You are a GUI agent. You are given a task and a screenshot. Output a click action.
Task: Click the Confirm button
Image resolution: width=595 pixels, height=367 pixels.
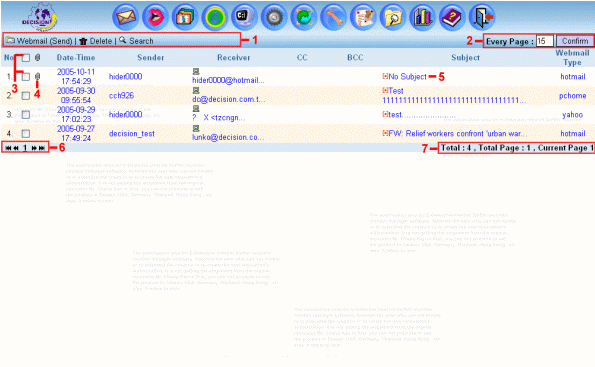pyautogui.click(x=575, y=41)
